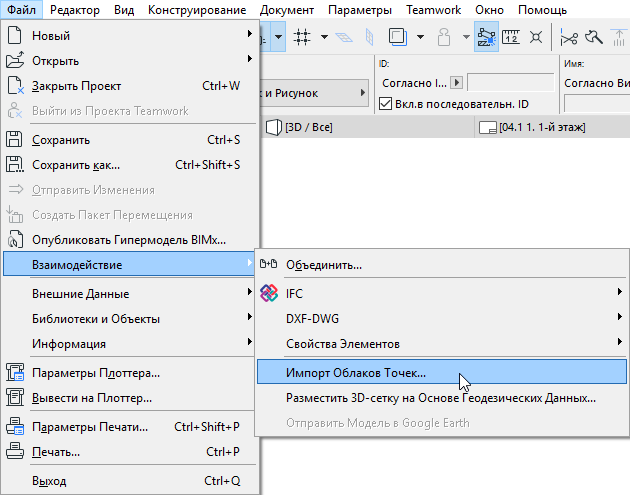Image resolution: width=630 pixels, height=495 pixels.
Task: Click the colorful IFC logo icon
Action: [269, 293]
